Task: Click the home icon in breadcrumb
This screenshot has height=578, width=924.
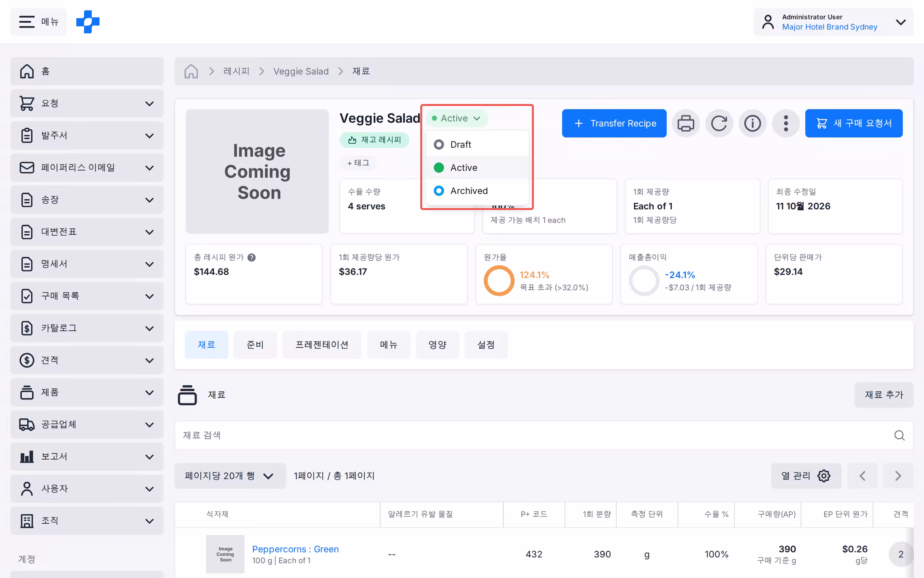Action: point(191,71)
